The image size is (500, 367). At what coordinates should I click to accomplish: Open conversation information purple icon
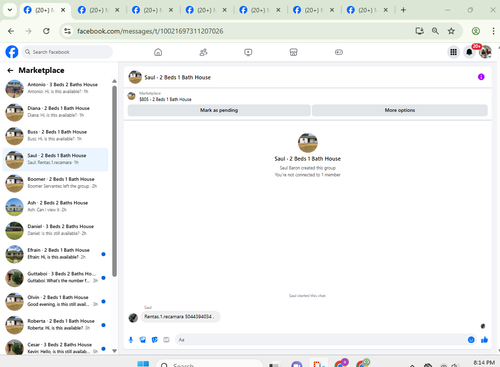[x=481, y=77]
